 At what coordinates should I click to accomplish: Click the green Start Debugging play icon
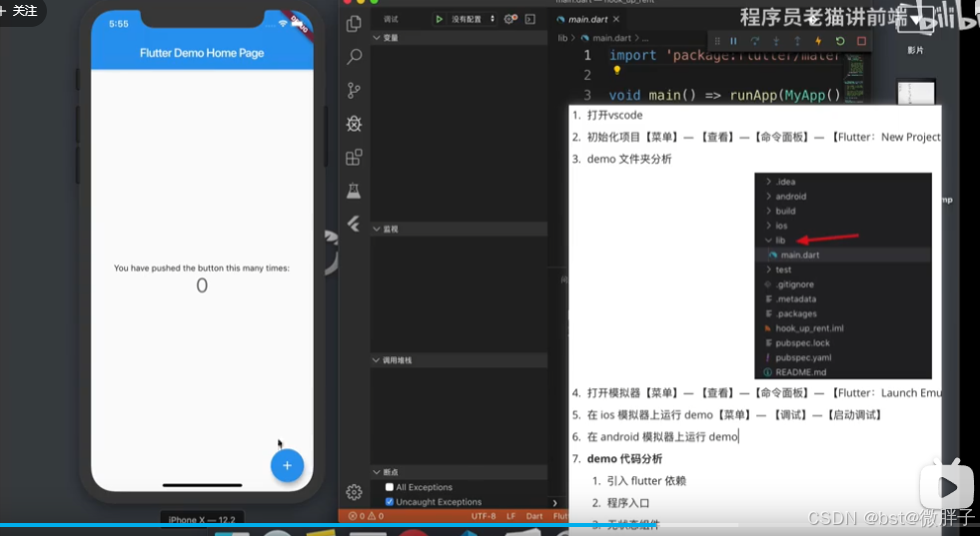pos(439,19)
